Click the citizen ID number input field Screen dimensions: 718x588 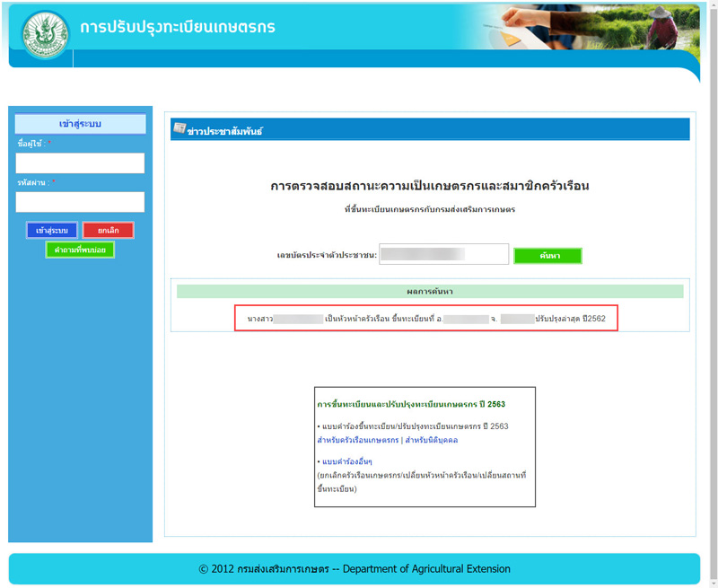(x=443, y=254)
